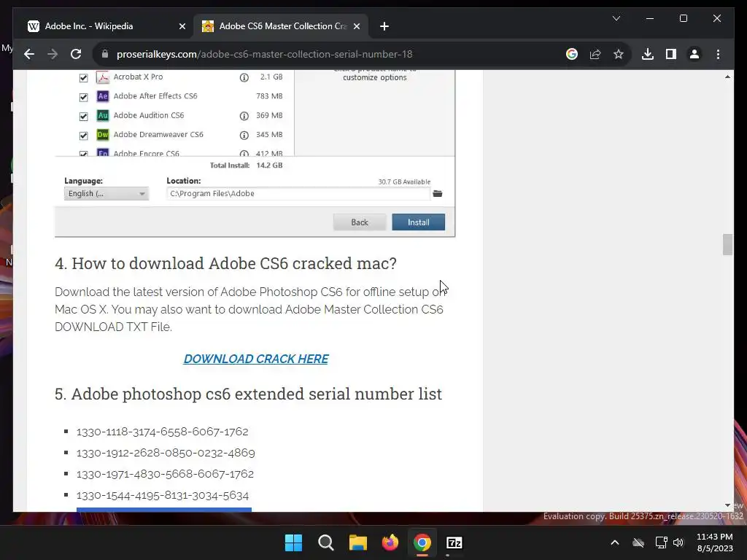Screen dimensions: 747x560
Task: Browse for install folder icon
Action: point(438,193)
